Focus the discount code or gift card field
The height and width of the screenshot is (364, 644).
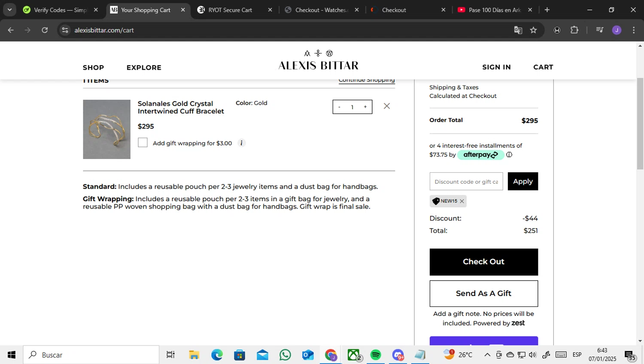click(466, 181)
